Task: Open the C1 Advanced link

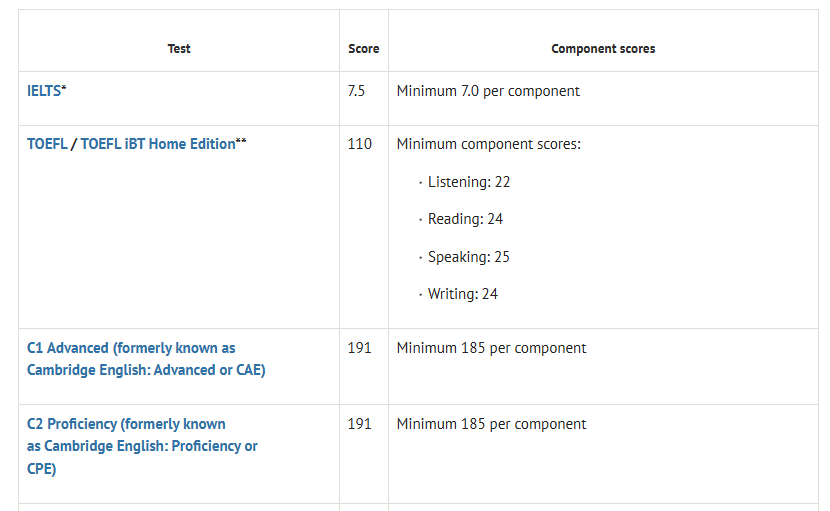Action: [131, 348]
